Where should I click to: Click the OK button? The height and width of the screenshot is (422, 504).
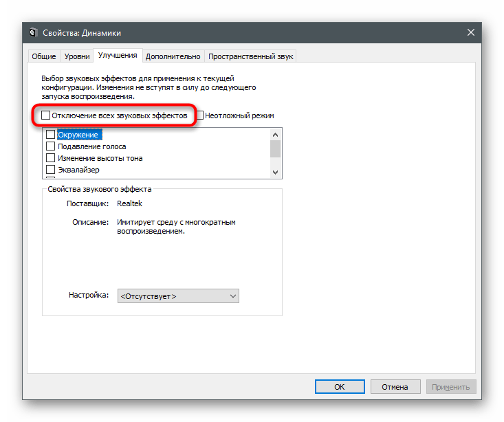(340, 387)
